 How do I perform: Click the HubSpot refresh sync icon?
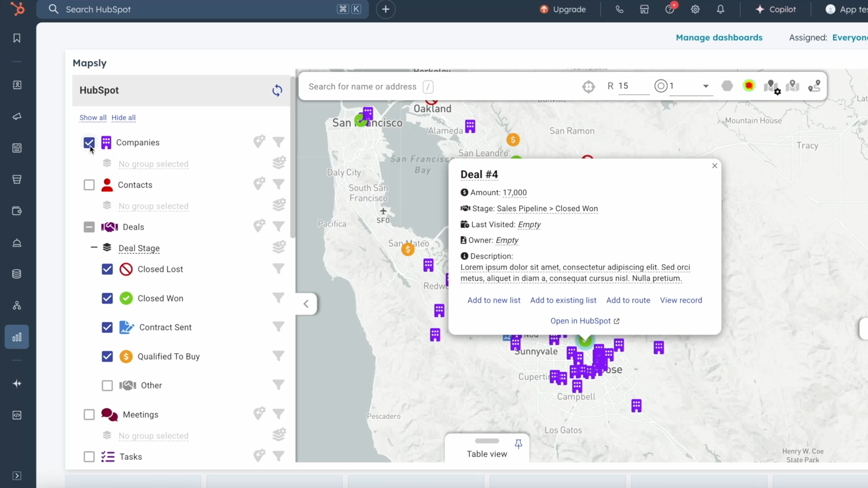tap(277, 90)
